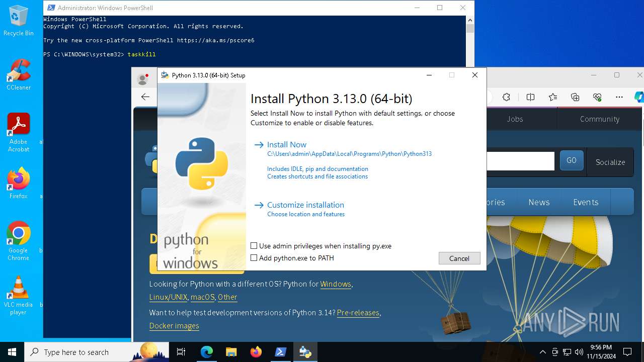Click the Windows Start button

coord(12,352)
